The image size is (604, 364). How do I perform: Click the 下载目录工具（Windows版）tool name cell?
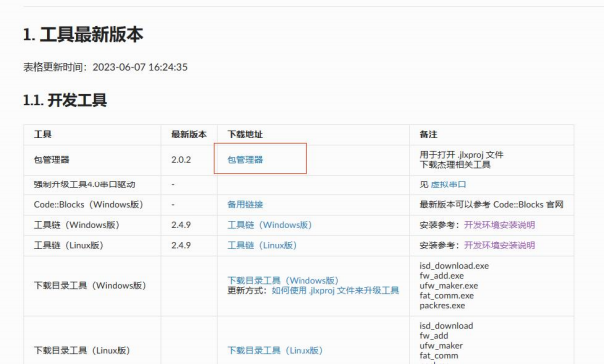point(90,286)
